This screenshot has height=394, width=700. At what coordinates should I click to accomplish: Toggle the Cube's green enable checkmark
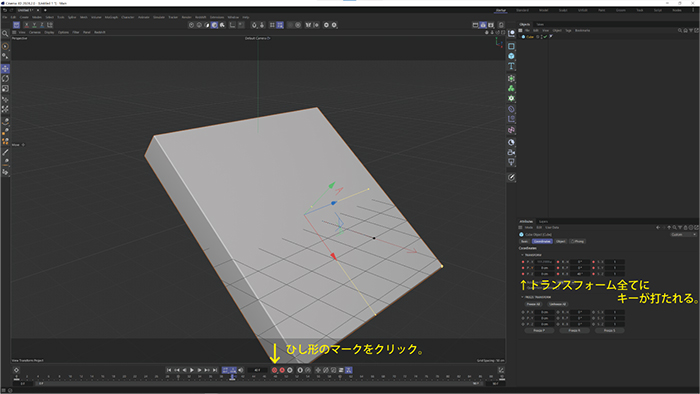(546, 37)
